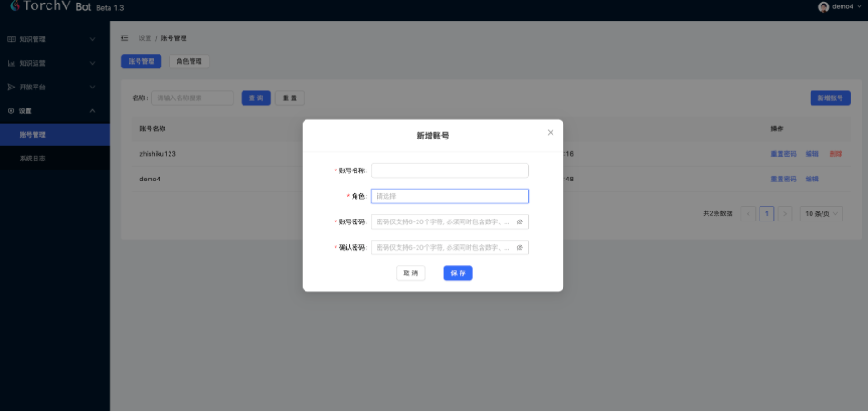Click the 开放平台 arrow icon in sidebar

(x=11, y=87)
